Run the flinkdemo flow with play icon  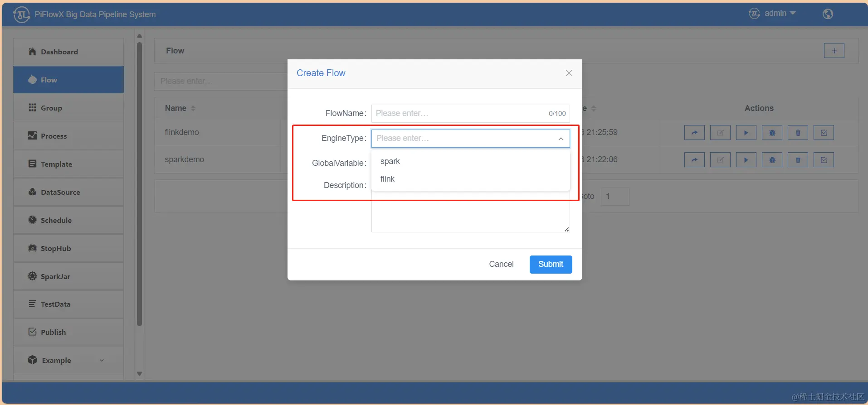746,133
